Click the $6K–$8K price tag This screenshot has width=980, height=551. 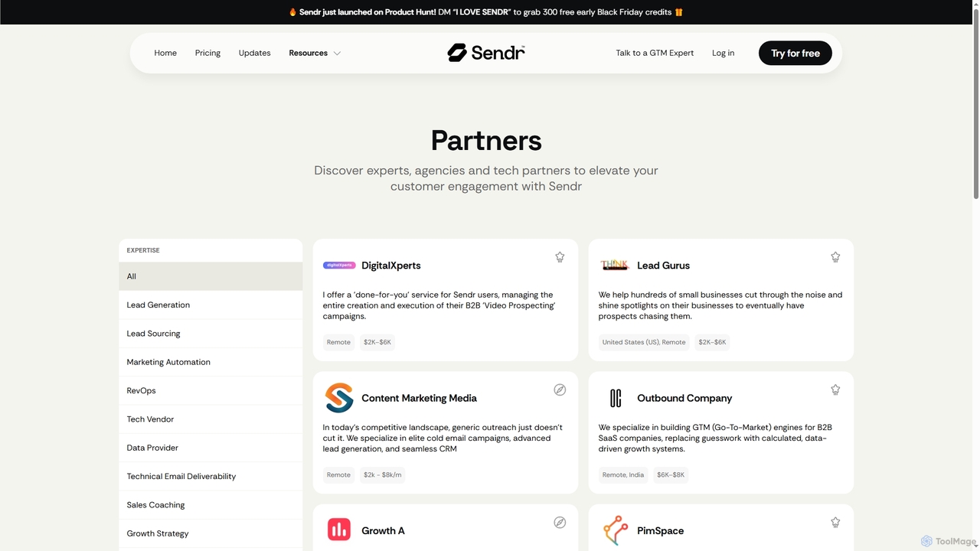click(x=671, y=474)
